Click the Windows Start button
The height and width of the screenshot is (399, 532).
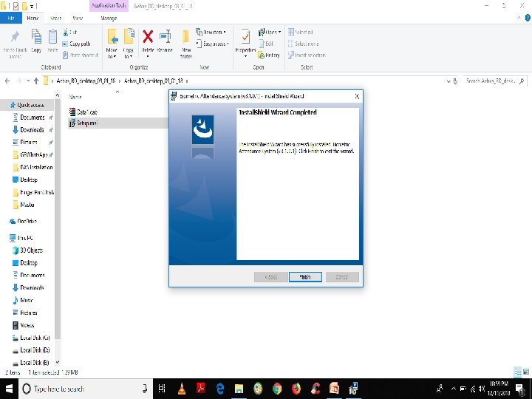click(x=9, y=389)
